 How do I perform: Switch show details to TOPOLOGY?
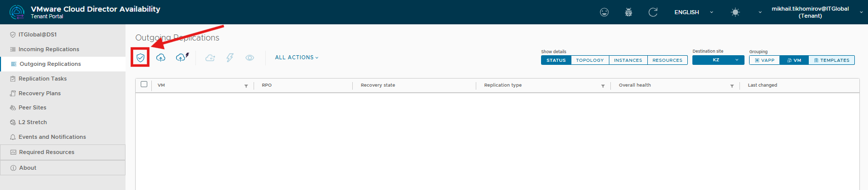(x=590, y=60)
